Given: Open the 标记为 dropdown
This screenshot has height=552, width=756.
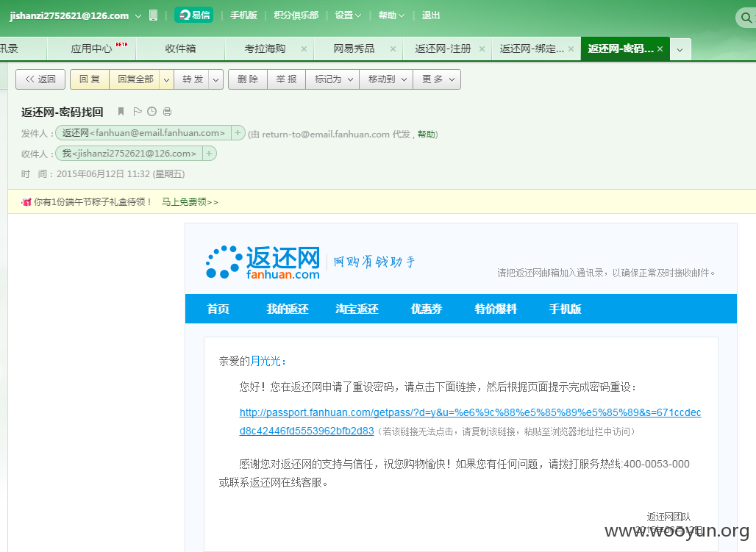Looking at the screenshot, I should pyautogui.click(x=334, y=79).
